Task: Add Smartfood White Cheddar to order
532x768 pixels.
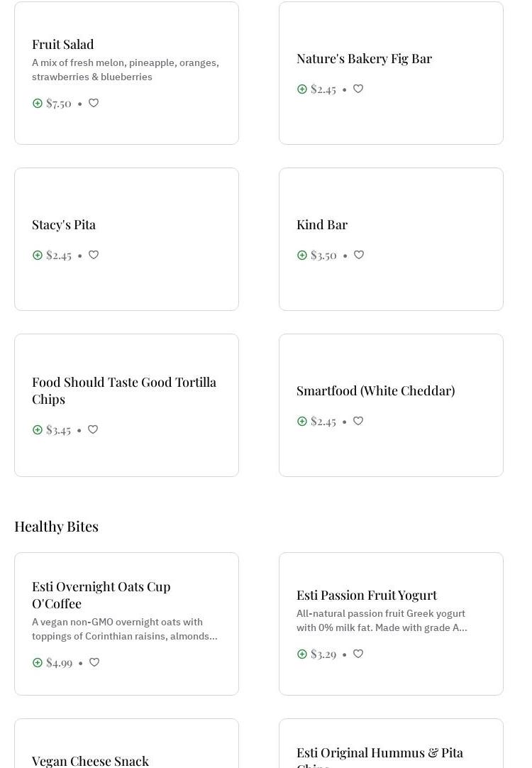Action: coord(302,422)
